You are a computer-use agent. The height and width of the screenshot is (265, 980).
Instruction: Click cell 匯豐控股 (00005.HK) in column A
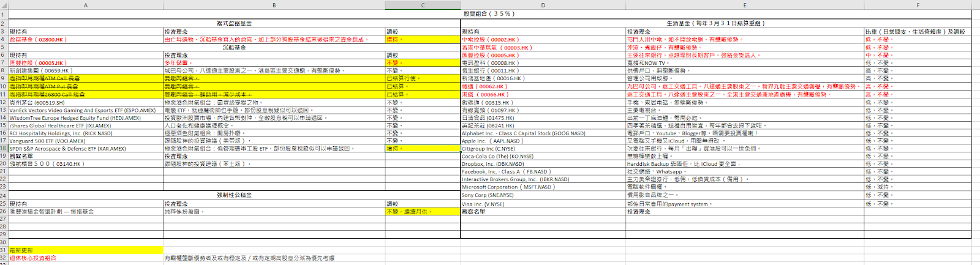click(x=86, y=62)
